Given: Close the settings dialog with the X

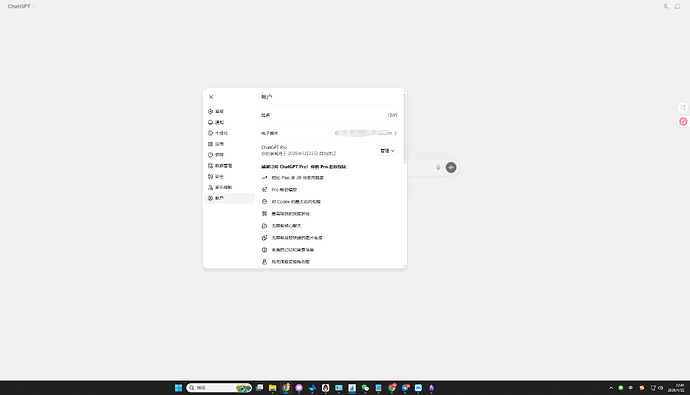Looking at the screenshot, I should (x=211, y=97).
